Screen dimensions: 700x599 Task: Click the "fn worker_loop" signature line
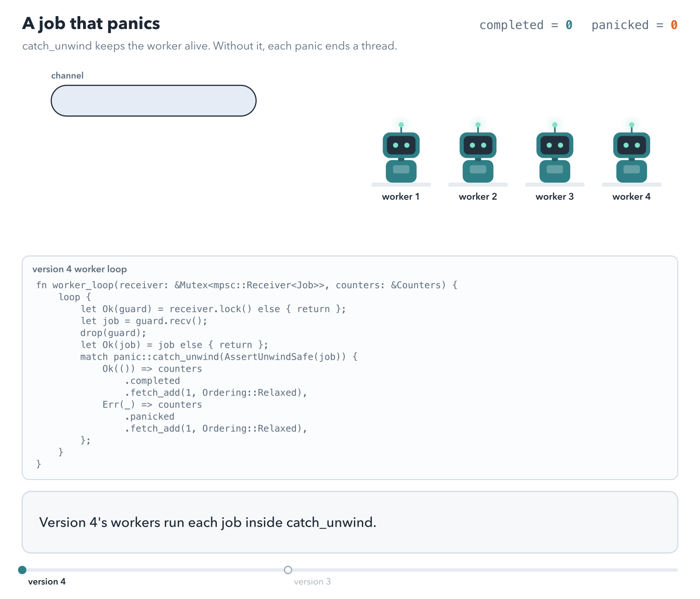point(247,285)
